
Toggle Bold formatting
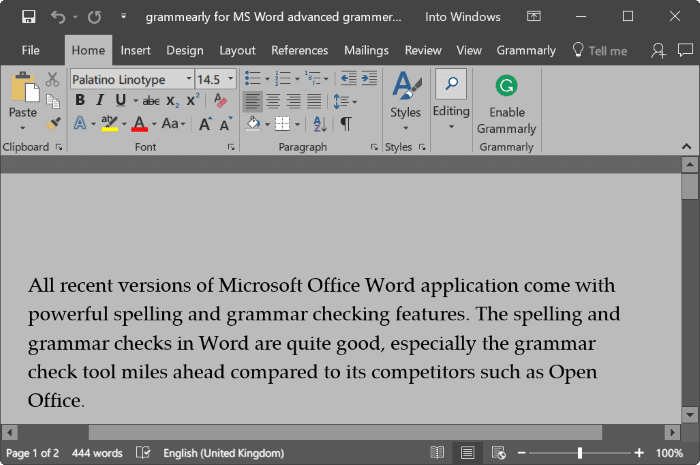pos(80,100)
